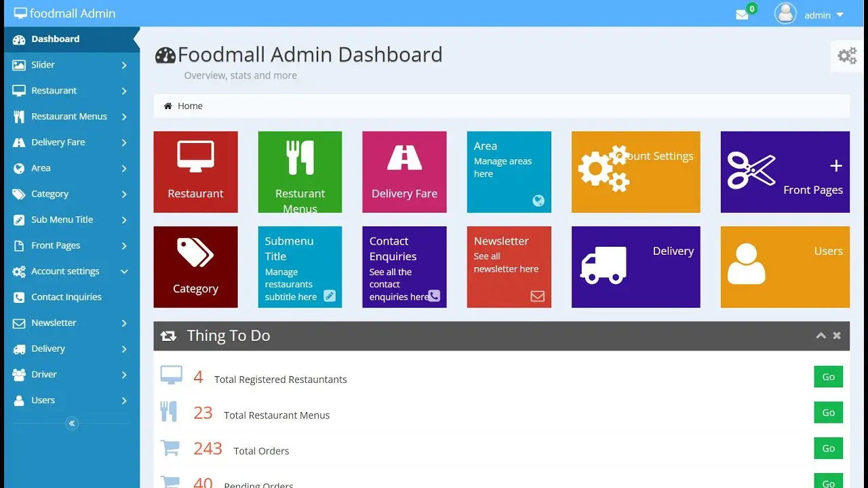The width and height of the screenshot is (868, 488).
Task: Open the pink Delivery Fare tile
Action: pyautogui.click(x=405, y=172)
